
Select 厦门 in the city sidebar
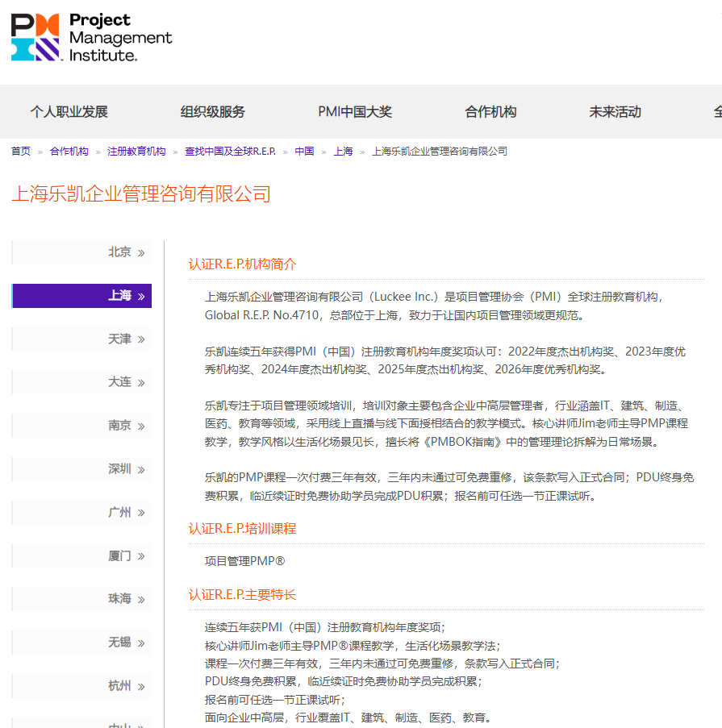click(x=81, y=555)
